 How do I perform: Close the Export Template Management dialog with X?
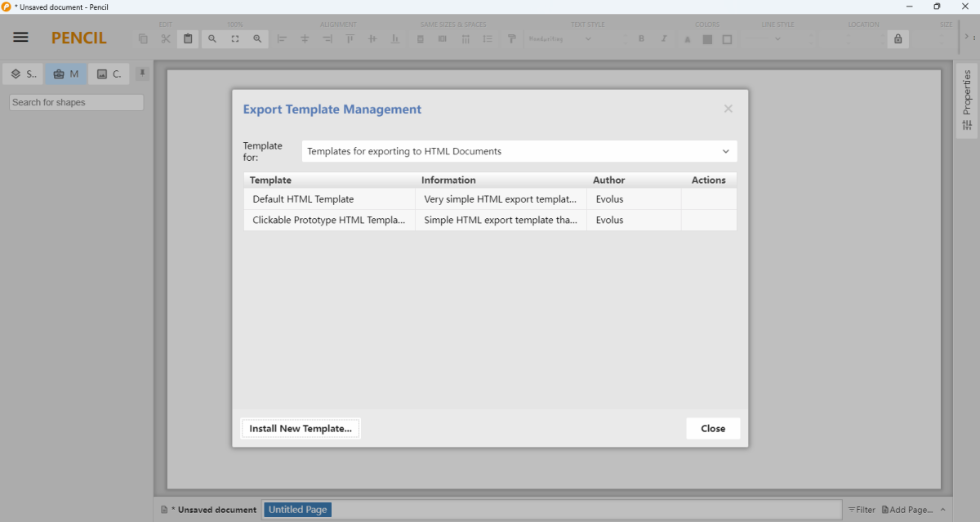(728, 109)
